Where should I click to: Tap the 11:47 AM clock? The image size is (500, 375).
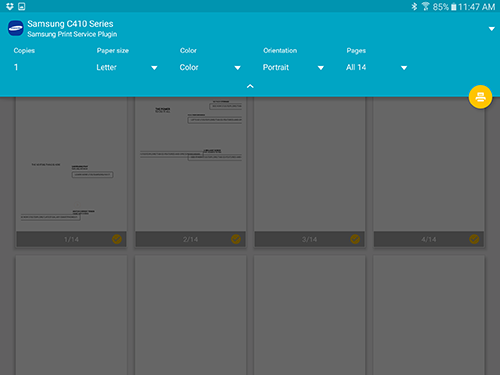tap(476, 7)
